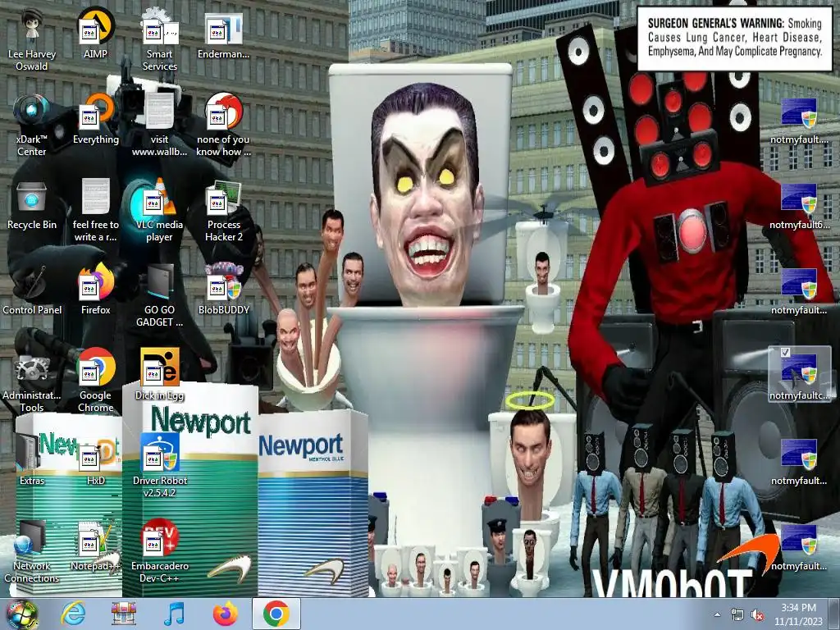The height and width of the screenshot is (630, 840).
Task: Launch Internet Explorer from the taskbar
Action: point(73,614)
